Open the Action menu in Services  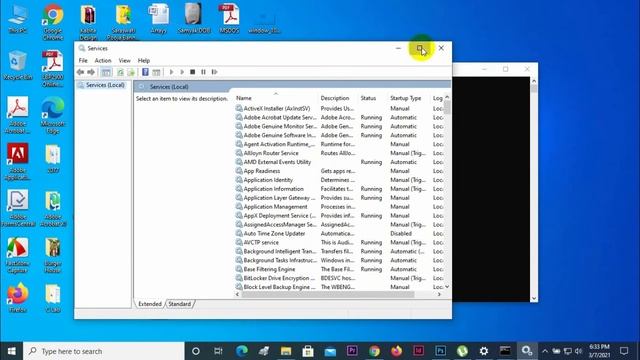tap(103, 60)
